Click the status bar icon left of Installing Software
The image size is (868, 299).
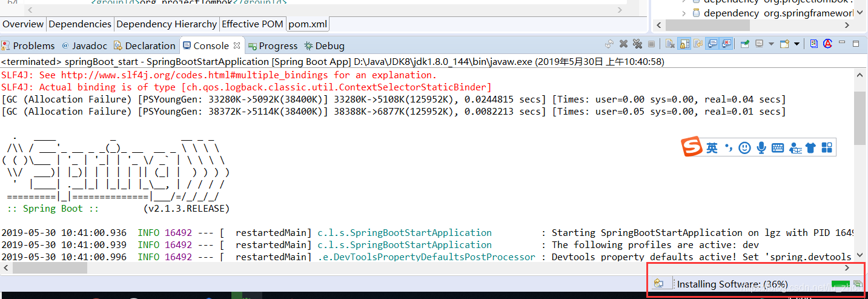pos(659,284)
